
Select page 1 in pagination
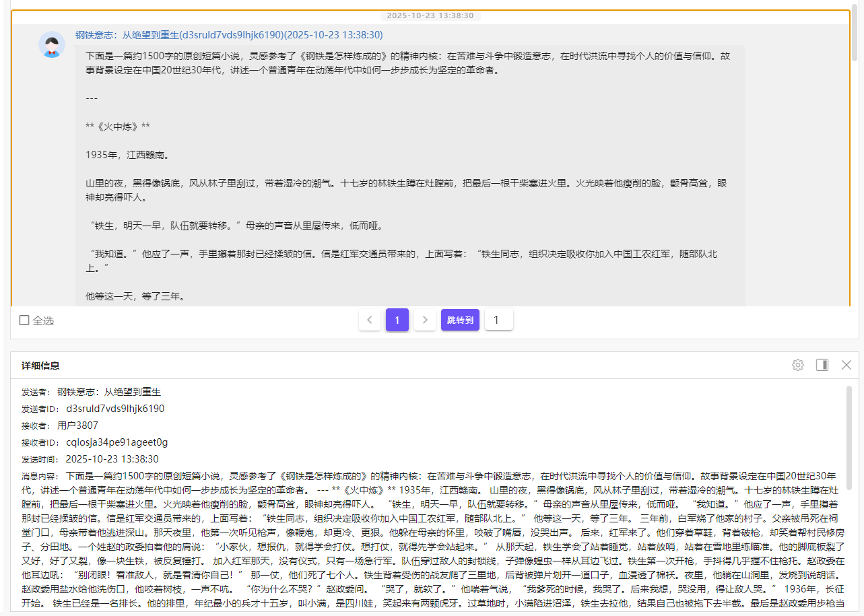click(x=397, y=320)
